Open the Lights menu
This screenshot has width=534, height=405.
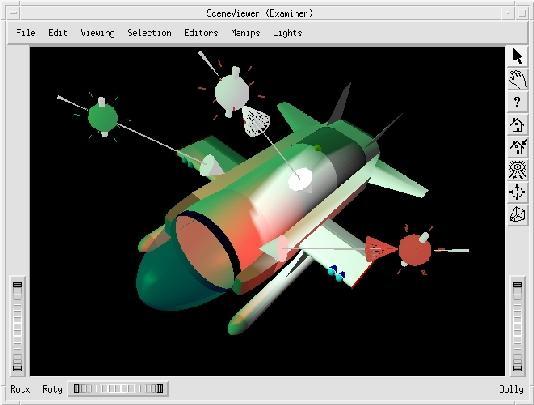(x=288, y=33)
